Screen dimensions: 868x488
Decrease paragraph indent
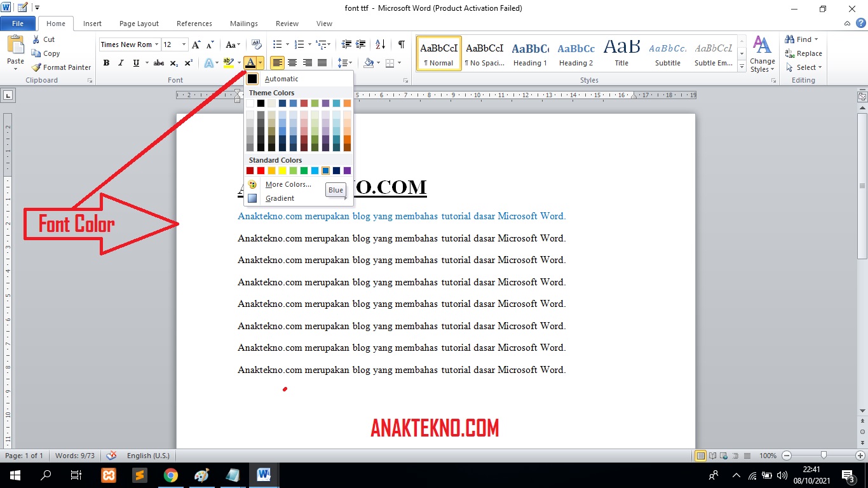[x=346, y=44]
